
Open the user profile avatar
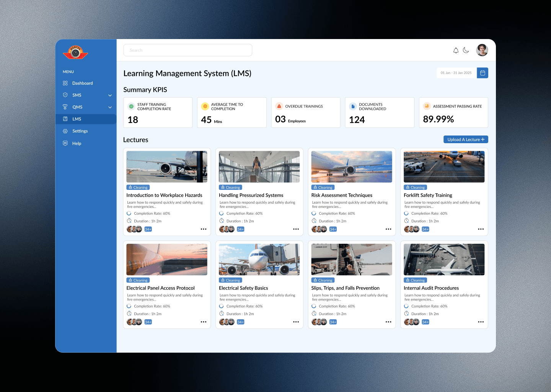[482, 50]
